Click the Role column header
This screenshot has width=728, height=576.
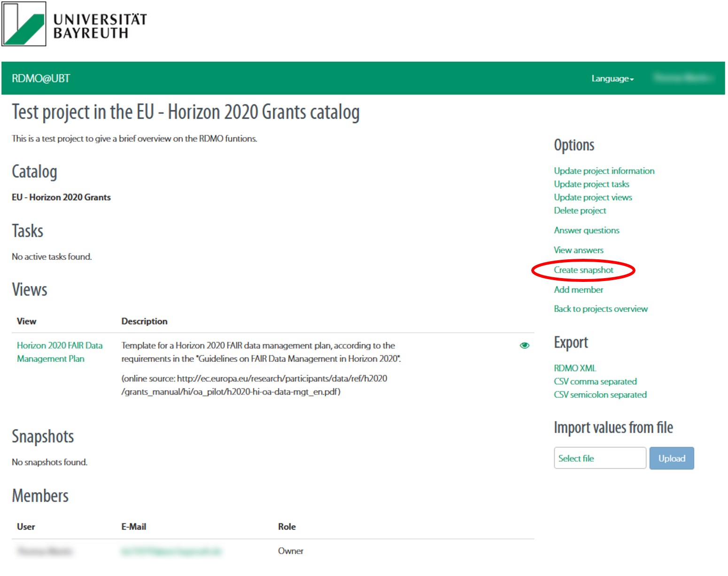pos(287,527)
